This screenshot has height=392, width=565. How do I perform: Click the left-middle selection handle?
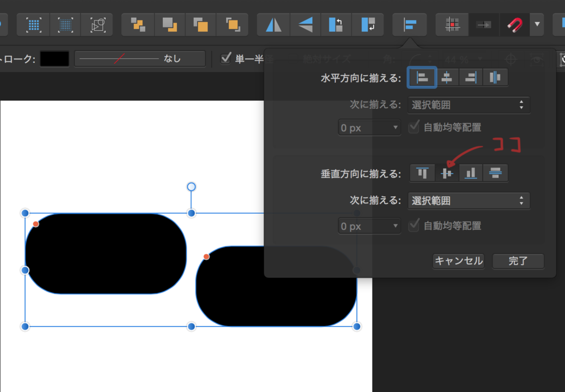tap(25, 270)
